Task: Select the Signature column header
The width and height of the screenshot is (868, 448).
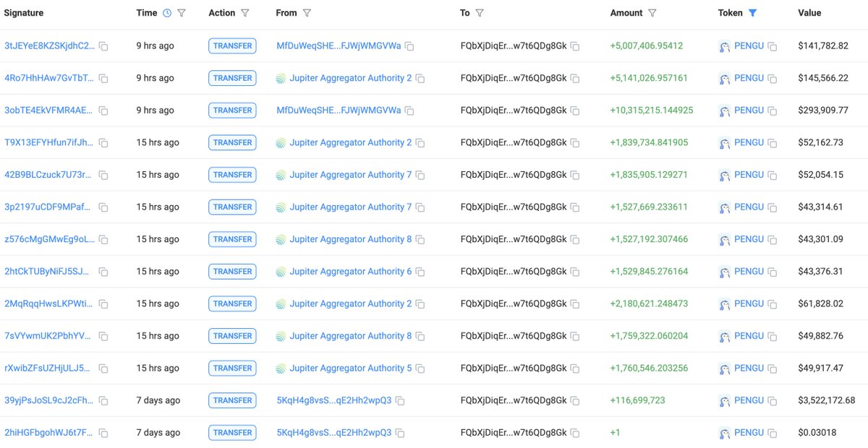Action: (x=24, y=13)
